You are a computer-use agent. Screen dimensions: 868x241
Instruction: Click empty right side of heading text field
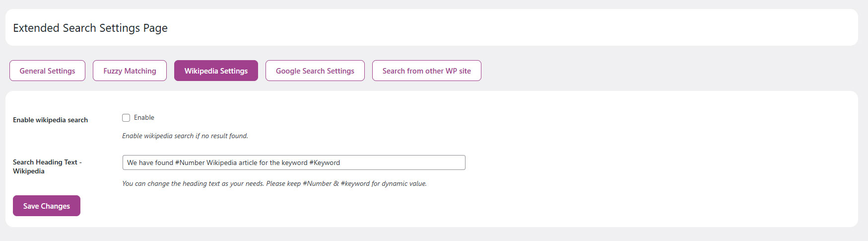[407, 162]
